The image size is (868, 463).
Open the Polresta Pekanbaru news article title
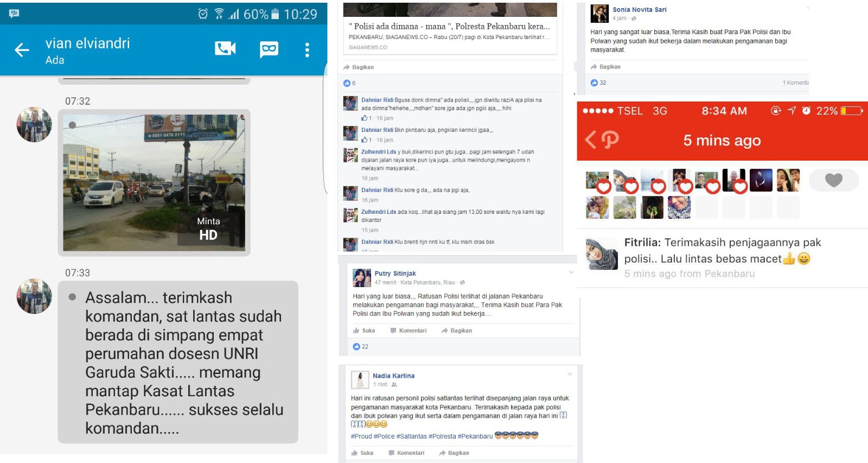pos(449,26)
